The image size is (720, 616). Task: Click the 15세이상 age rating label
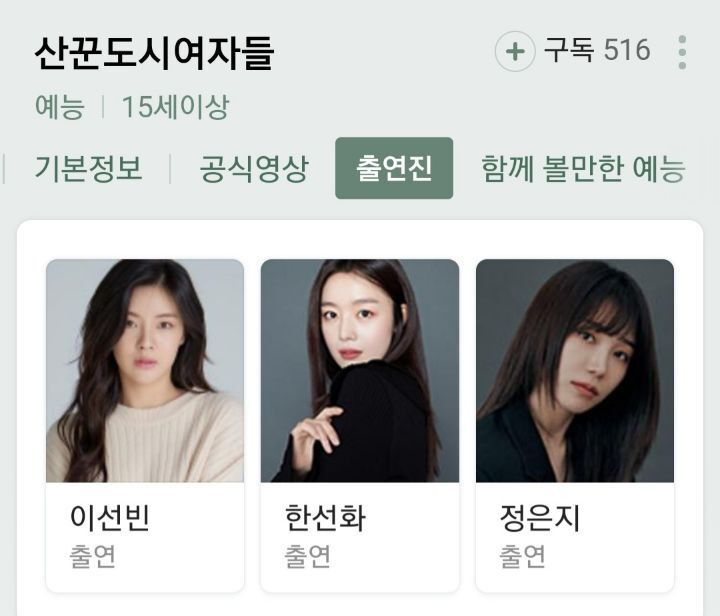[175, 107]
